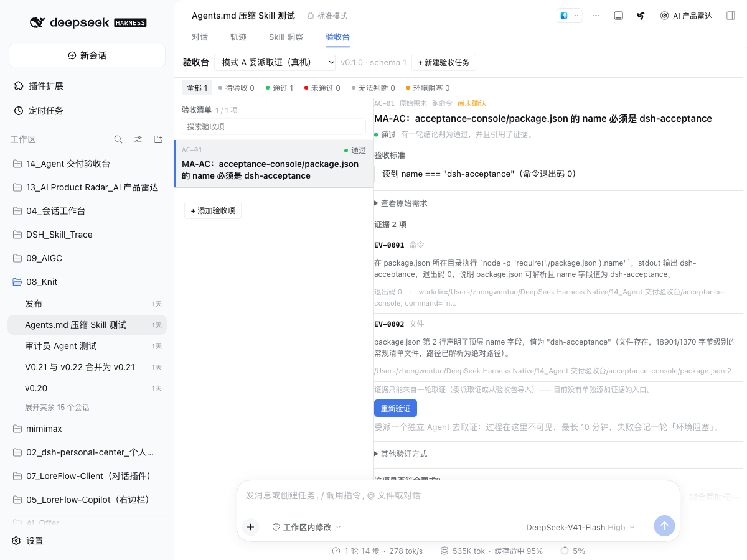The height and width of the screenshot is (560, 747).
Task: Open V0.21 与 v0.22 合并 conversation
Action: pyautogui.click(x=87, y=367)
